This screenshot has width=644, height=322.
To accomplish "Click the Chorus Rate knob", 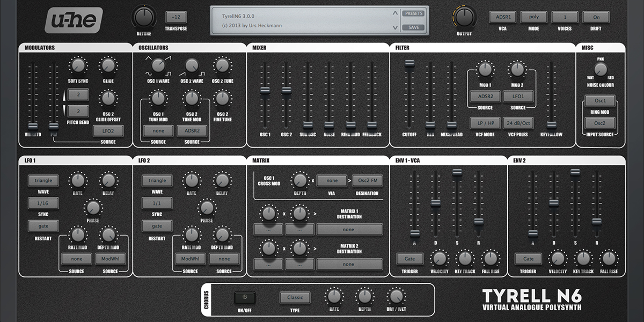I will (334, 296).
